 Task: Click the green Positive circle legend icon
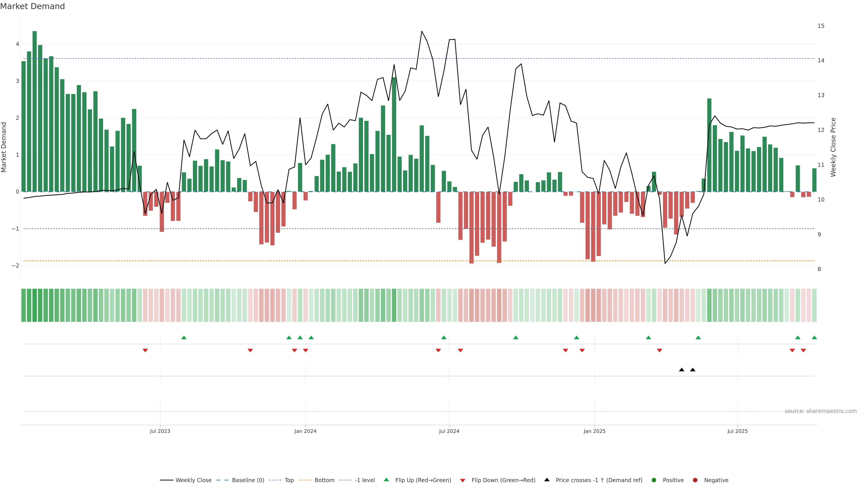click(x=654, y=480)
